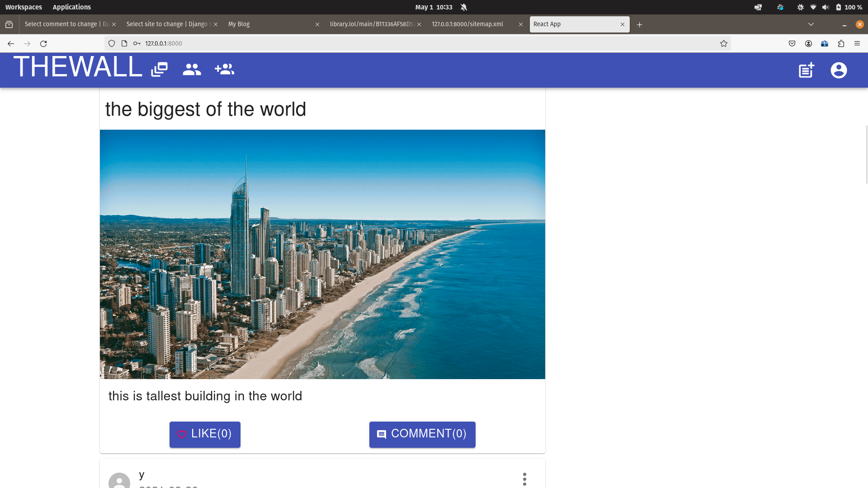Open comments on the tallest building post

(422, 434)
